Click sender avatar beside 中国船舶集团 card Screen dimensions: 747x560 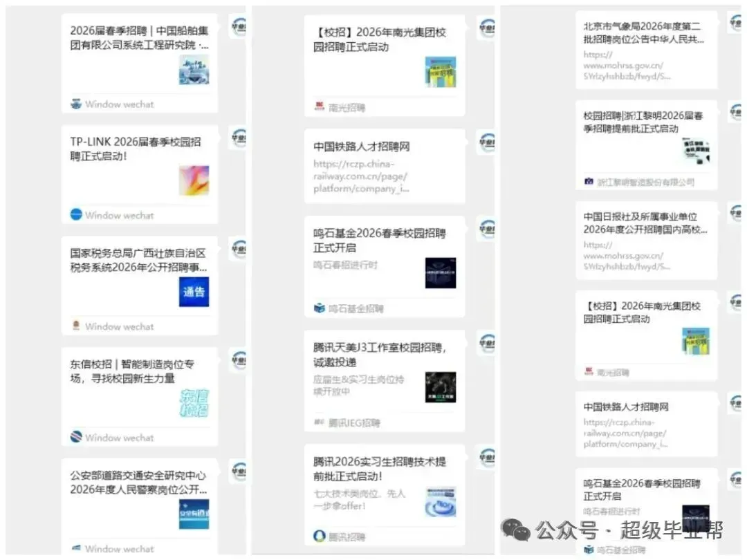(x=238, y=27)
